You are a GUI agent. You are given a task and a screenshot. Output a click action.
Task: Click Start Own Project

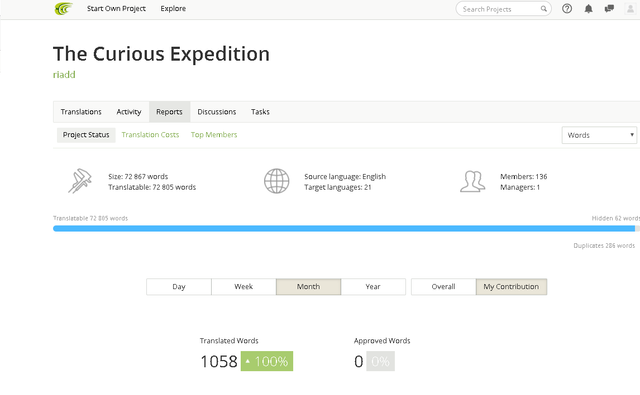coord(116,9)
